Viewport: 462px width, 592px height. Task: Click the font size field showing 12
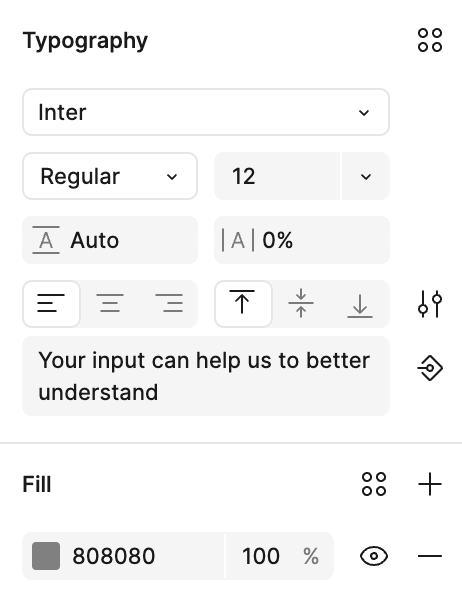point(277,176)
